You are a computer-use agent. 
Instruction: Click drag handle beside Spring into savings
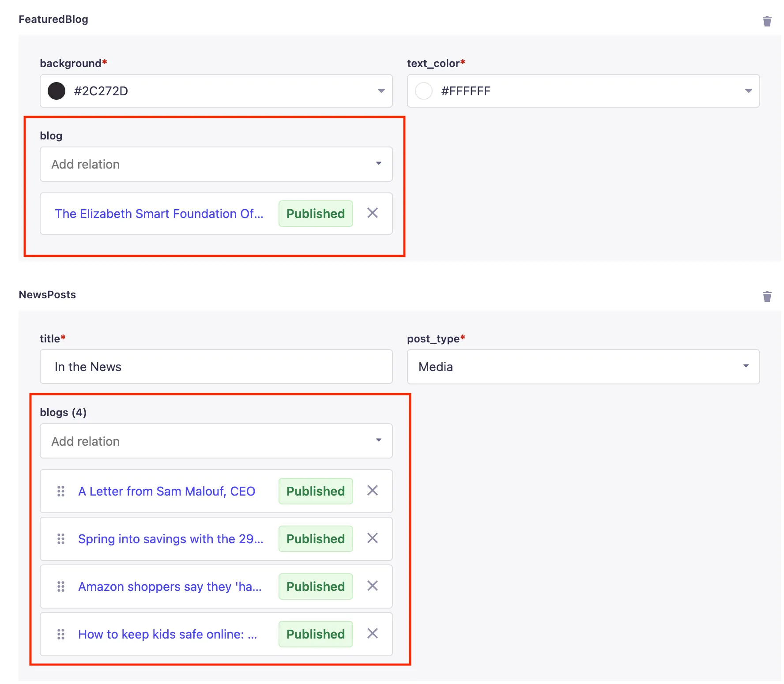[x=61, y=539]
